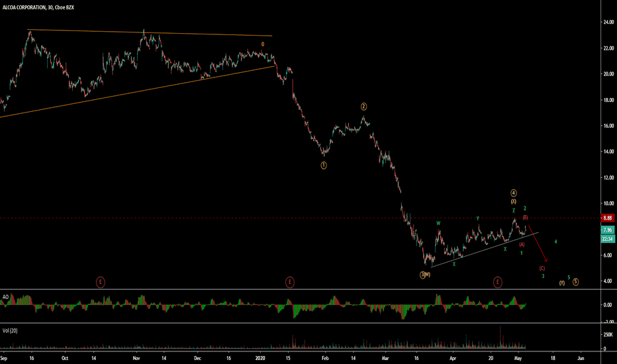Select the green 5 wave label
The image size is (617, 364).
click(569, 277)
